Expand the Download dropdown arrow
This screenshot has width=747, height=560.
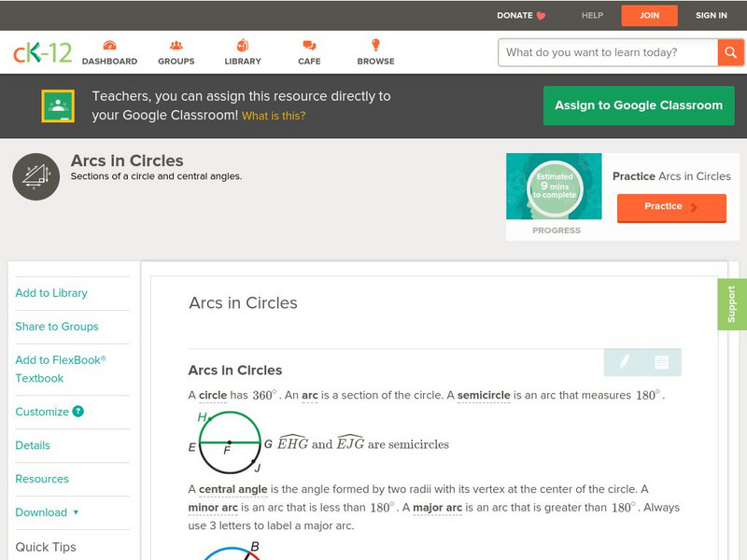76,512
